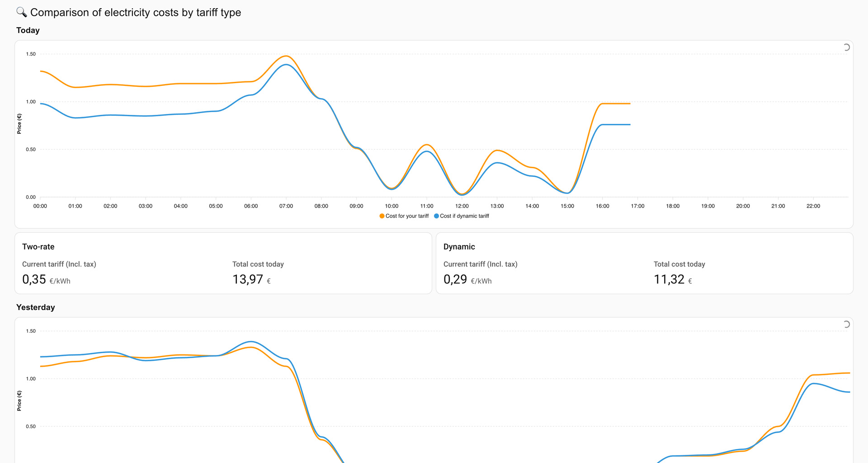Select the Two-rate card heading
Image resolution: width=868 pixels, height=463 pixels.
click(38, 247)
